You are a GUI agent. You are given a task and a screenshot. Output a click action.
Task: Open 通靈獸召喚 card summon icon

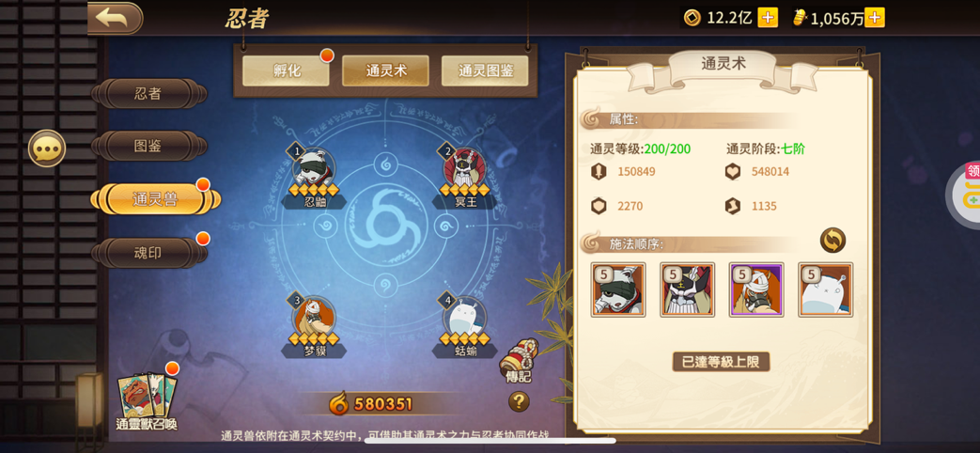pos(147,399)
